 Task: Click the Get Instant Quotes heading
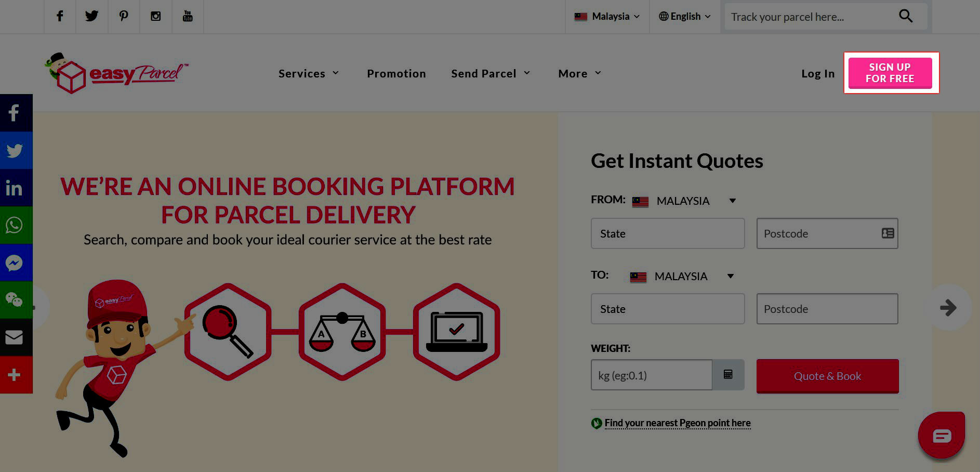(x=677, y=161)
